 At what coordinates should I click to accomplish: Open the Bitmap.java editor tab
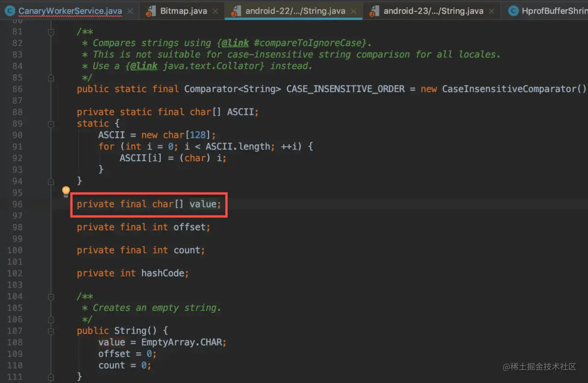point(183,11)
